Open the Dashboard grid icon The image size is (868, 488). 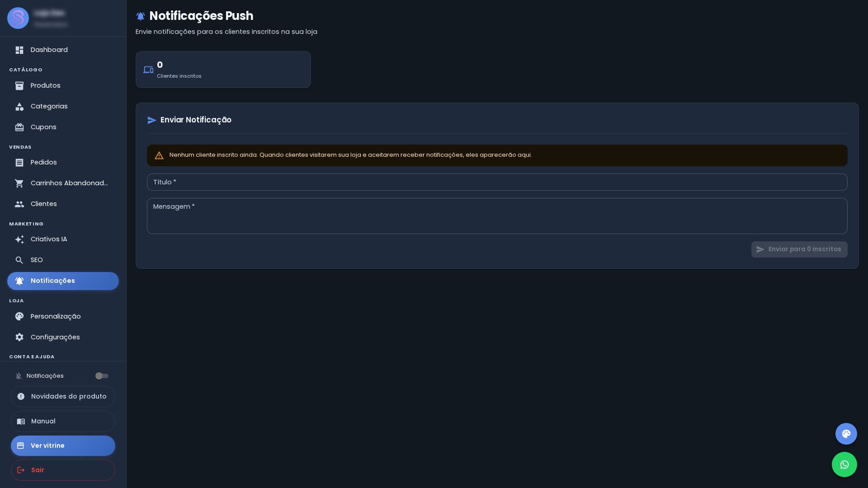point(19,50)
